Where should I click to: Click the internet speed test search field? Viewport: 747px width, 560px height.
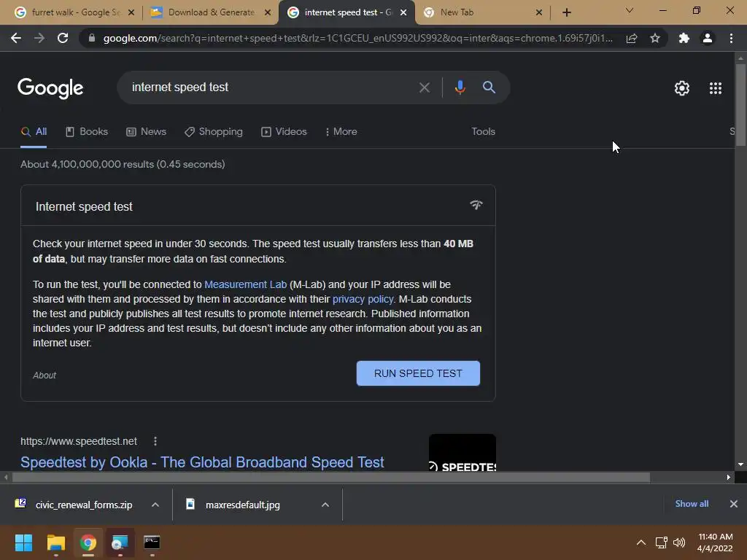(x=271, y=87)
